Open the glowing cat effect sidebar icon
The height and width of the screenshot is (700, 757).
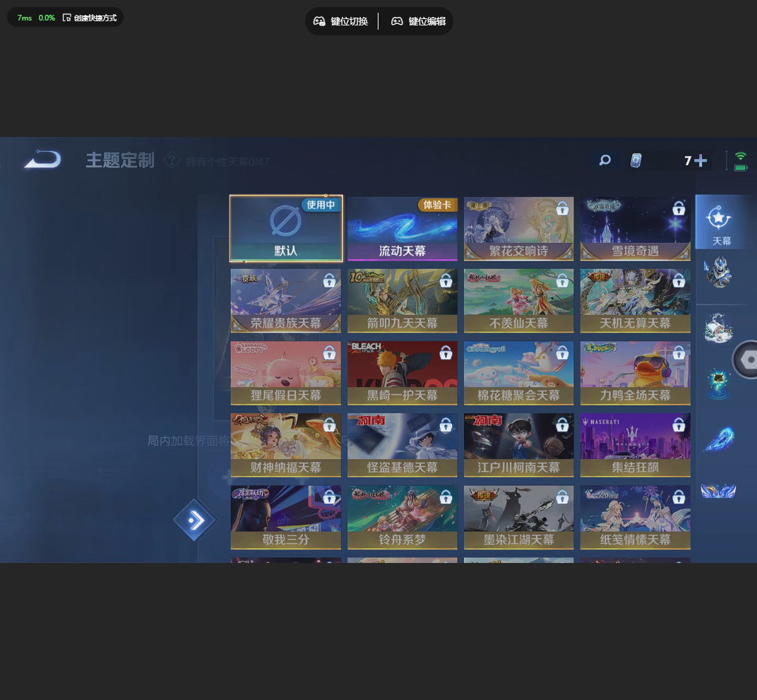coord(718,384)
